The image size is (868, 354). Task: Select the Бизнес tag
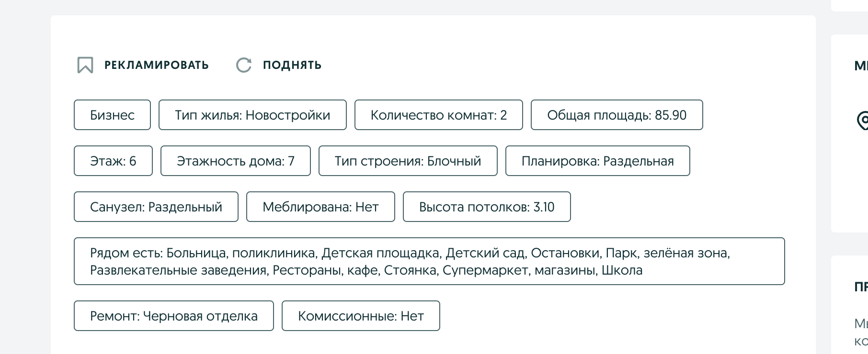pos(112,115)
